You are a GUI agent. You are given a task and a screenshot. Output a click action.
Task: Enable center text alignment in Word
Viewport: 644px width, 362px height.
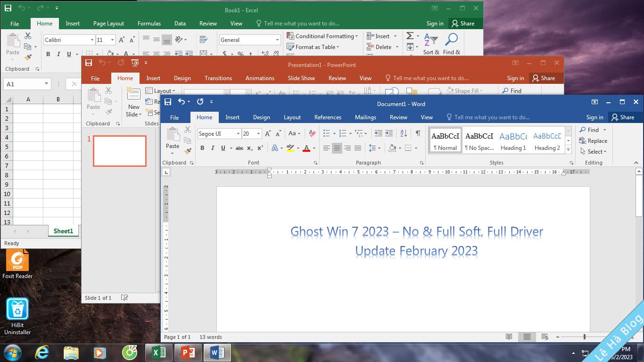(337, 148)
